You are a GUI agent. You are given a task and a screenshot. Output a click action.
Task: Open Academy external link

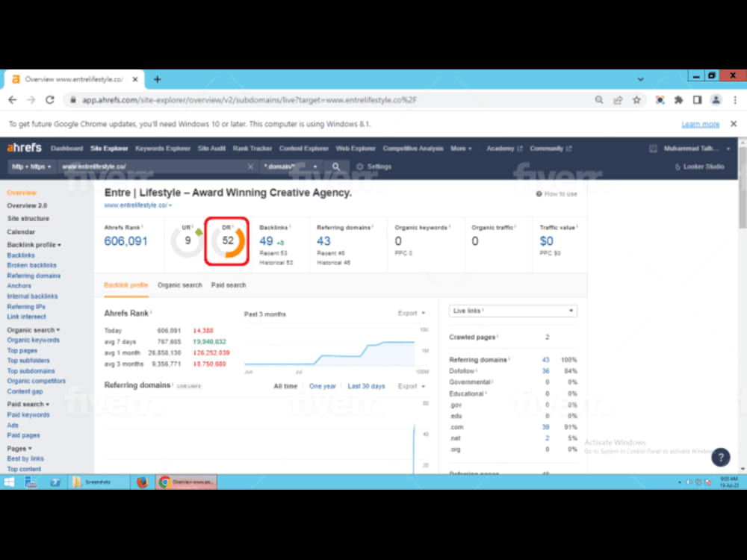pyautogui.click(x=504, y=149)
